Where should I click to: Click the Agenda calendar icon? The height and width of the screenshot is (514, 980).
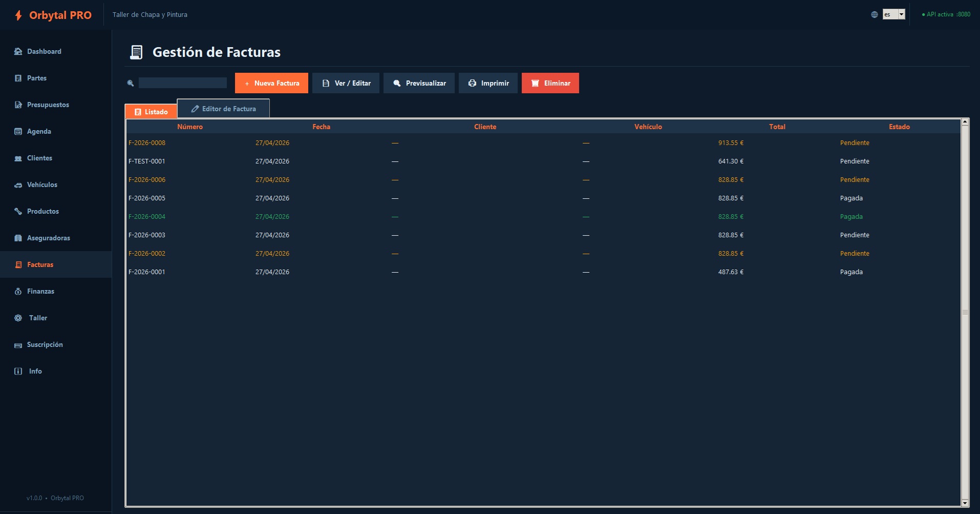pos(18,131)
